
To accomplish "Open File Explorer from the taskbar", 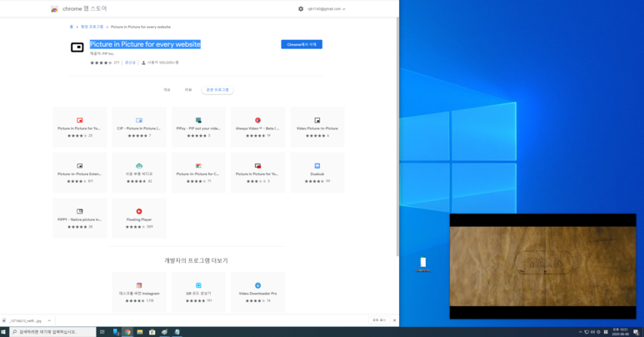I will (x=140, y=332).
